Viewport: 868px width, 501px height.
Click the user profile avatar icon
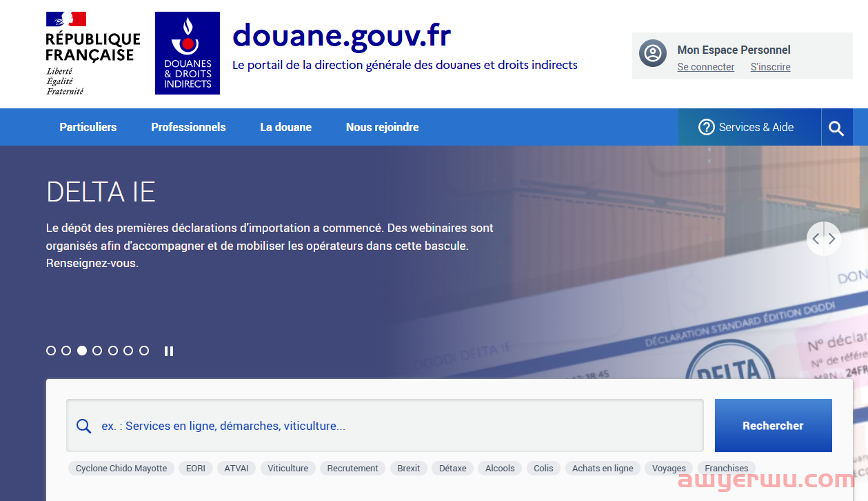coord(652,53)
